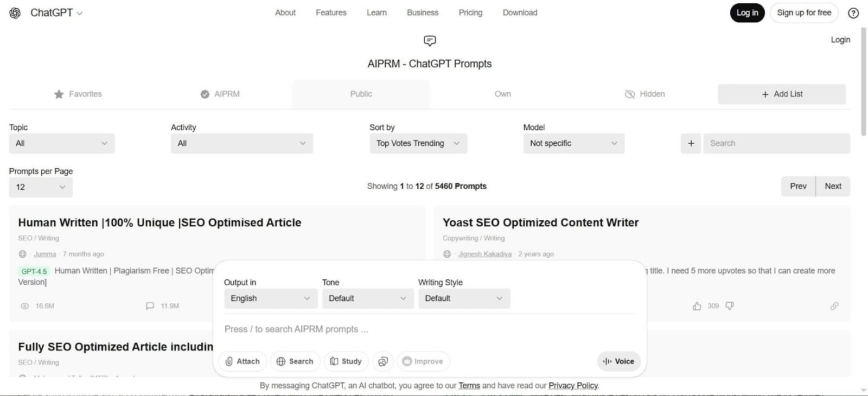Screen dimensions: 868x396
Task: Click Sign up for free button
Action: click(x=804, y=13)
